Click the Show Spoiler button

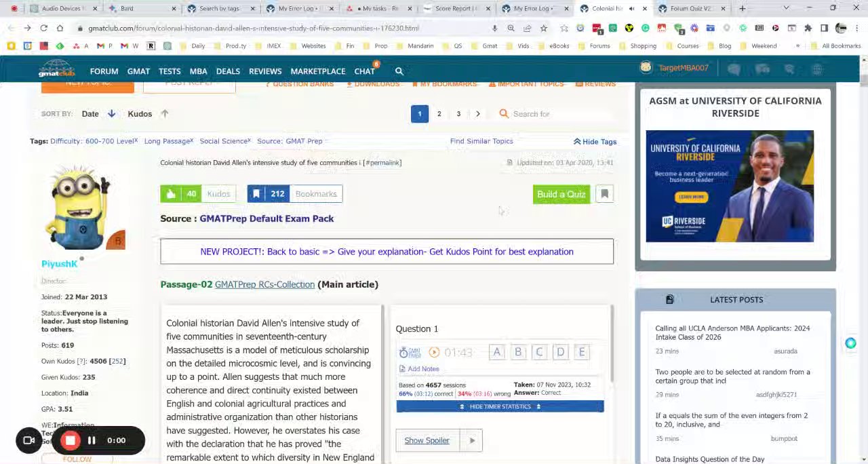coord(427,441)
